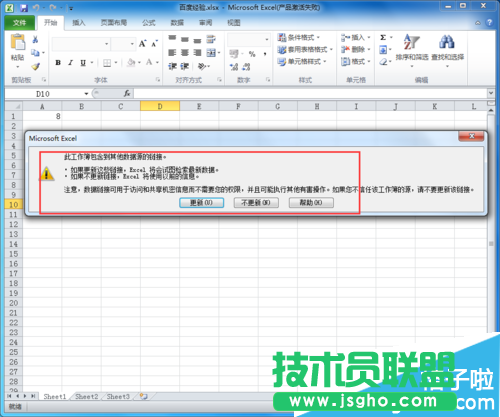The width and height of the screenshot is (500, 417).
Task: Open Find and Select binoculars
Action: click(x=447, y=50)
